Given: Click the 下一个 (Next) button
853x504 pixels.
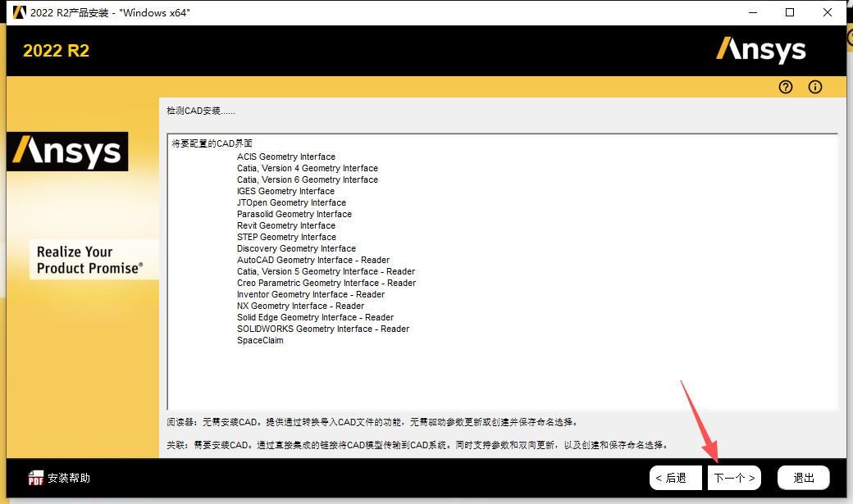Looking at the screenshot, I should click(733, 477).
